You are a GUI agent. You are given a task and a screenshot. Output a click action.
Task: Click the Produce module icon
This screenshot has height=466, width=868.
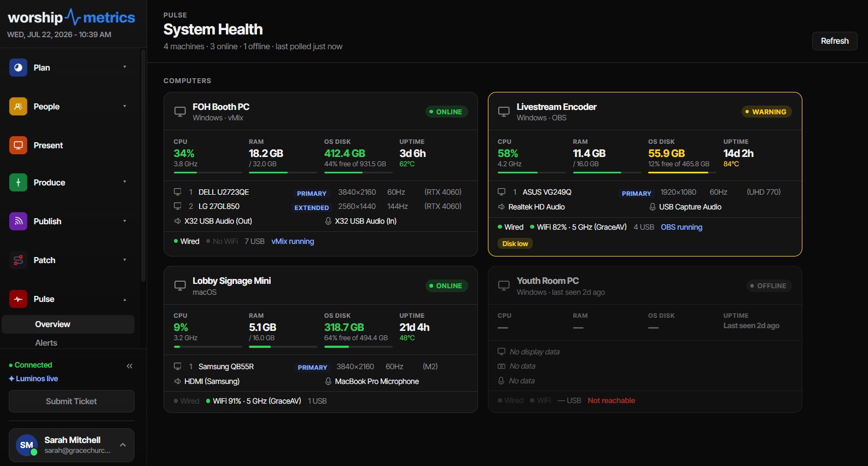(18, 182)
